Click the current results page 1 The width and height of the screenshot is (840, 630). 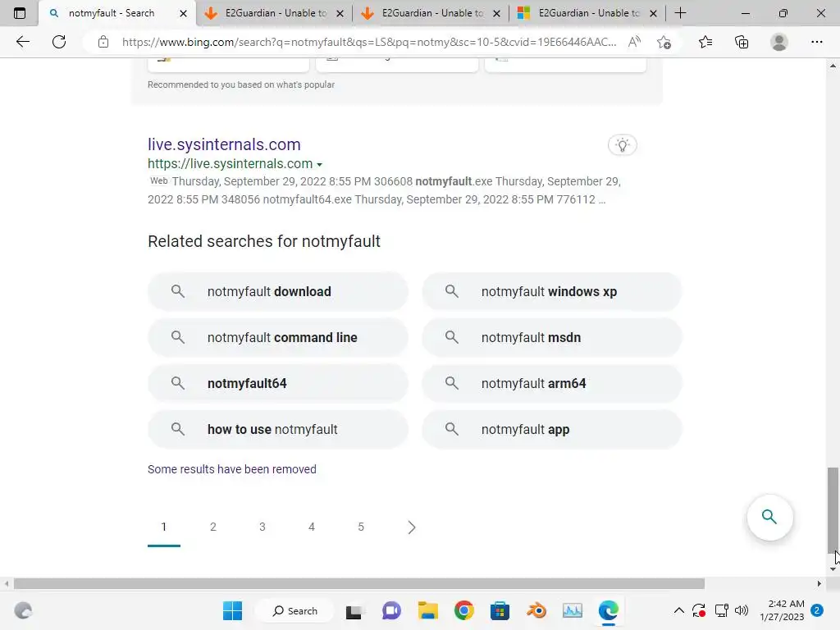click(x=164, y=527)
